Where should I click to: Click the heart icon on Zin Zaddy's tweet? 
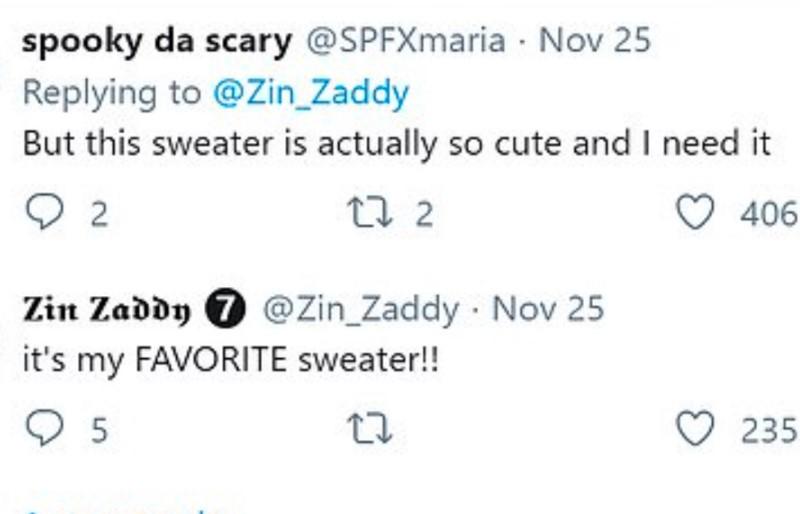tap(696, 429)
